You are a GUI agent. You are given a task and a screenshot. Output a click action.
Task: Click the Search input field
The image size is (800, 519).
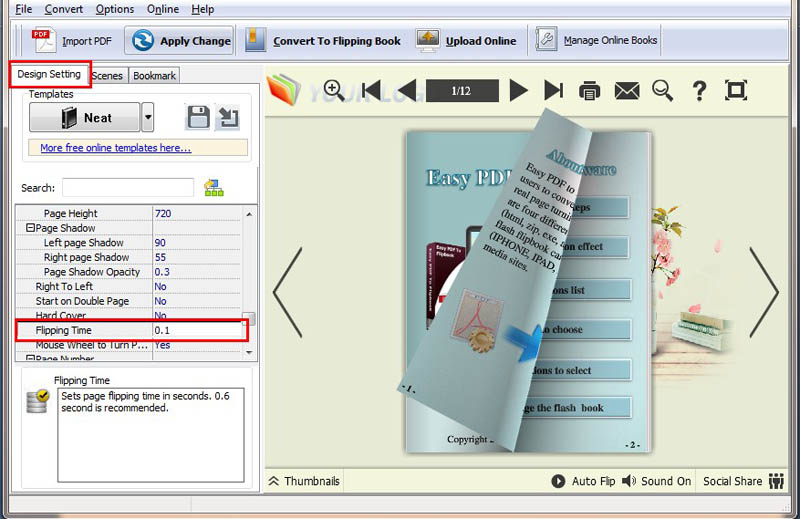[128, 187]
